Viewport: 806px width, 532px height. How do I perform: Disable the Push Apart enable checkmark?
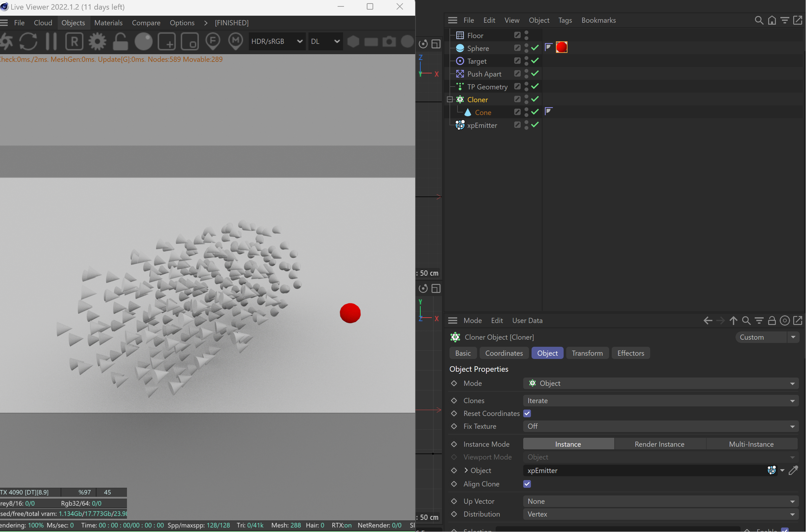pyautogui.click(x=535, y=74)
